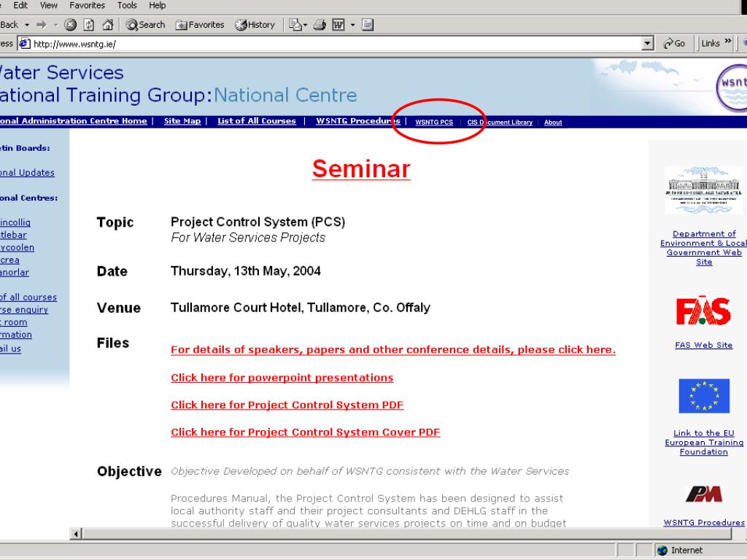The image size is (747, 560).
Task: Open the View menu
Action: [x=49, y=6]
